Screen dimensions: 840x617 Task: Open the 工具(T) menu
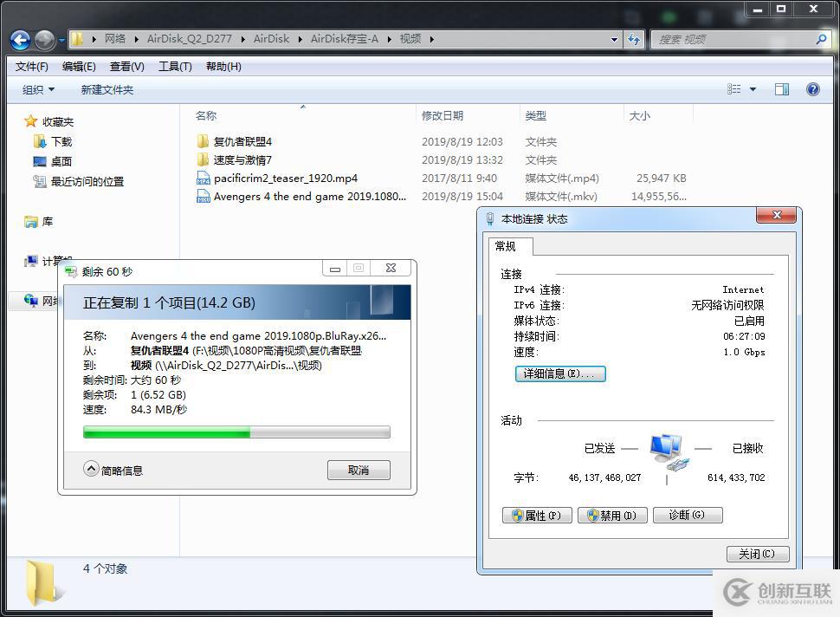[x=175, y=67]
